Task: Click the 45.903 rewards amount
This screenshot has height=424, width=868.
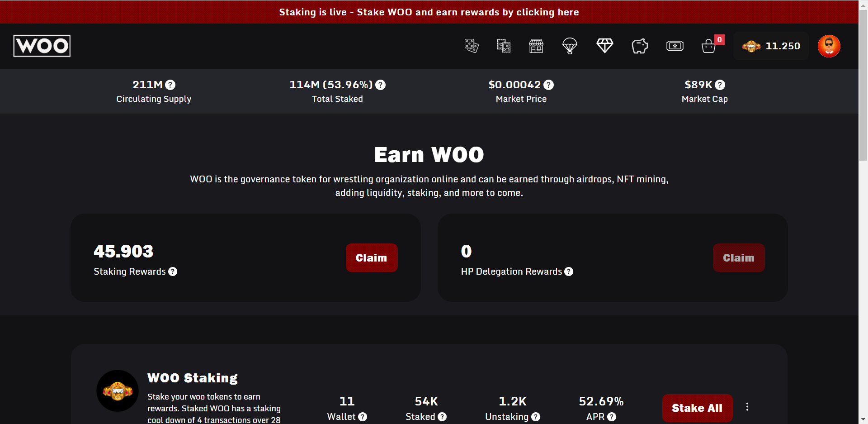Action: (123, 252)
